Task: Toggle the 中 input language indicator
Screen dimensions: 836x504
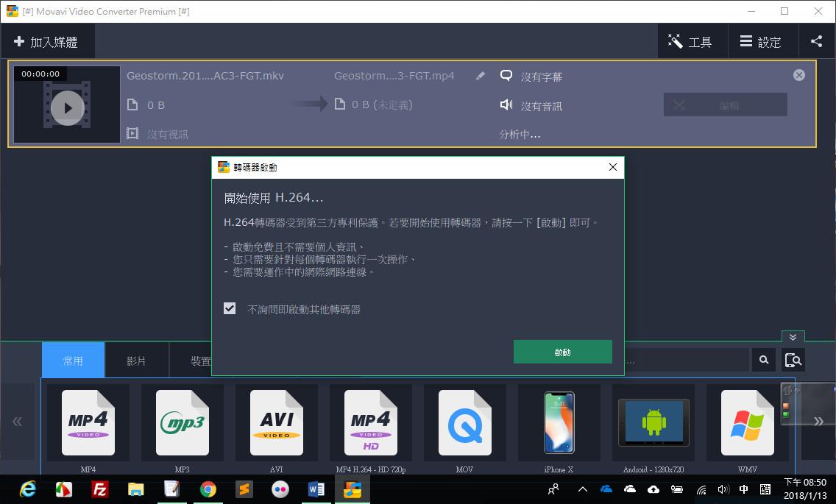Action: tap(744, 489)
